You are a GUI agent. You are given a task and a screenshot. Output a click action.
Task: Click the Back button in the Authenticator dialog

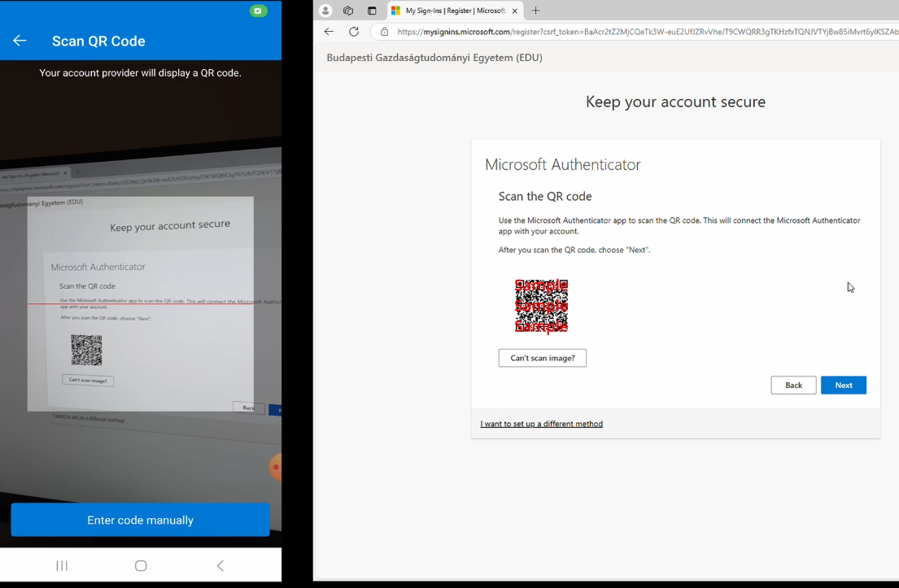(793, 385)
